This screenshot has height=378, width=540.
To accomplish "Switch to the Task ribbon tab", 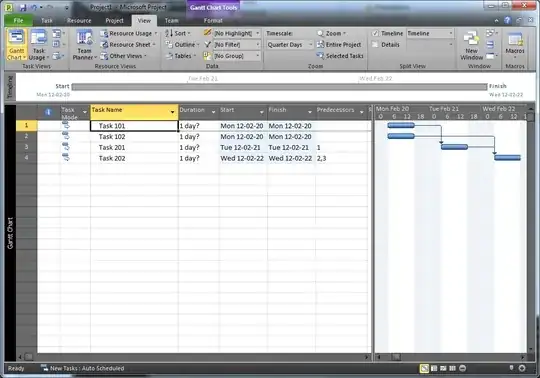I will (46, 20).
